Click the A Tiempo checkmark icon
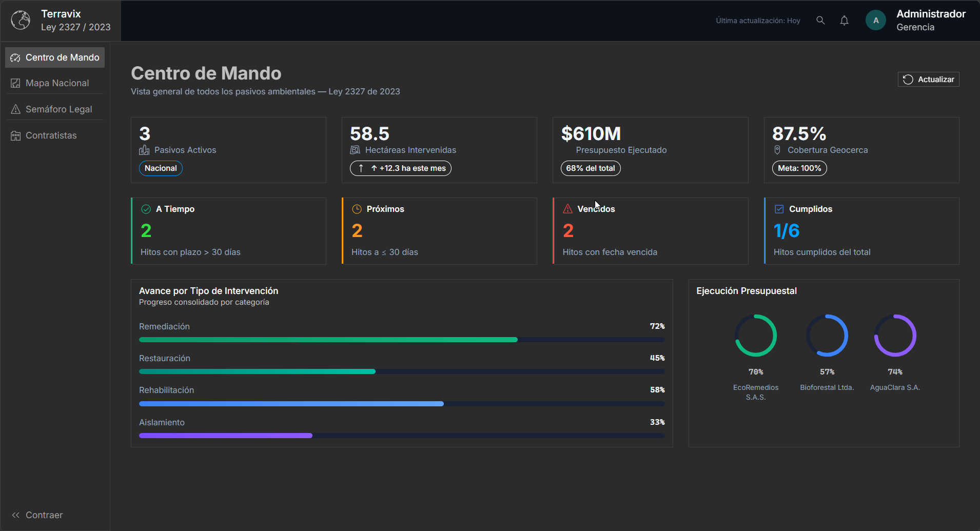The height and width of the screenshot is (531, 980). (x=146, y=209)
